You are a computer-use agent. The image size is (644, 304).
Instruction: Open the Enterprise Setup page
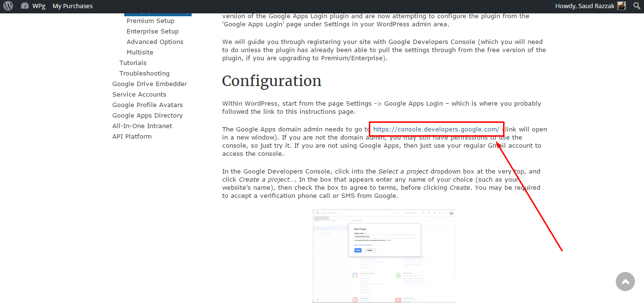[x=152, y=31]
